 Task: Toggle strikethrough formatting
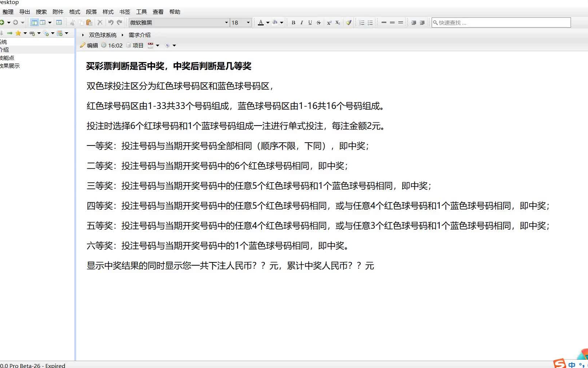point(318,23)
